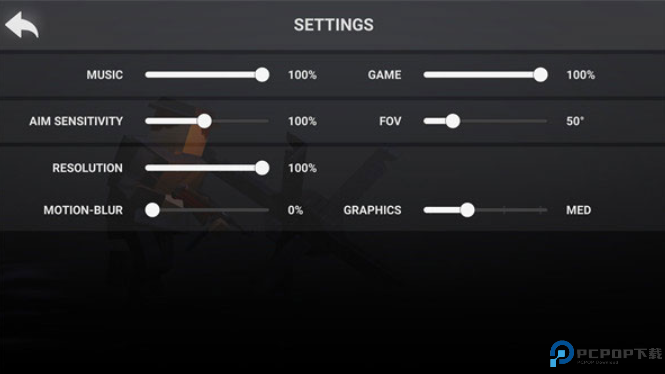
Task: Click the empty track of FOV slider
Action: point(503,121)
